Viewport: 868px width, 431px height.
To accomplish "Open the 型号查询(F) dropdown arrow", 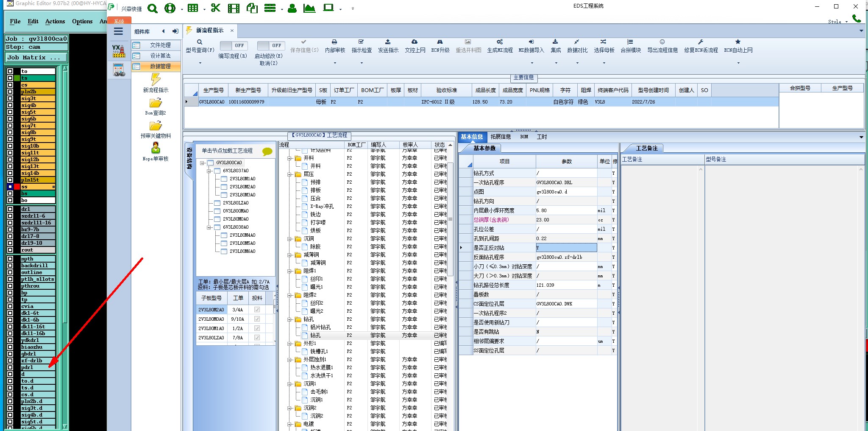I will (x=200, y=63).
